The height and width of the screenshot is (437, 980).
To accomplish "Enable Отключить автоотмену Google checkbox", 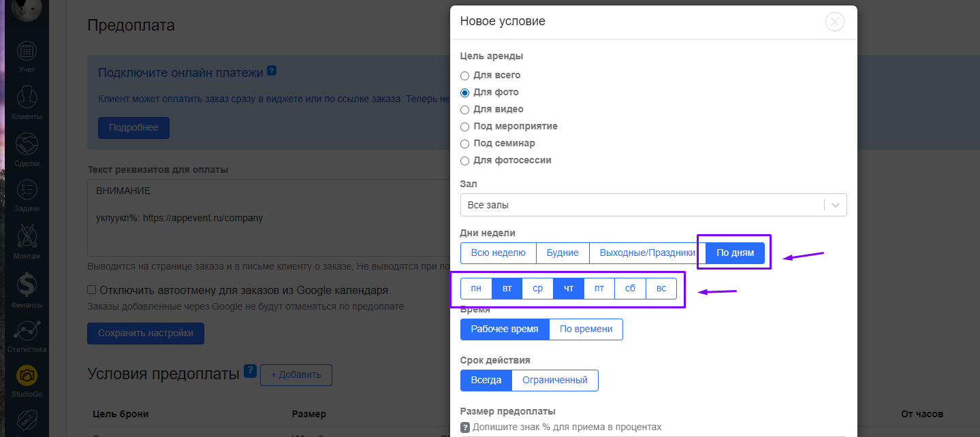I will coord(92,290).
